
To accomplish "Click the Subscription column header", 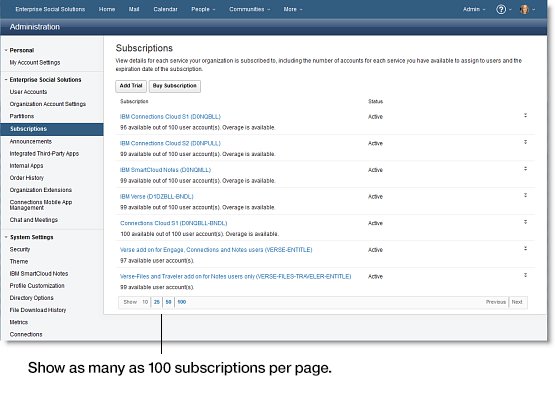I will click(x=134, y=102).
